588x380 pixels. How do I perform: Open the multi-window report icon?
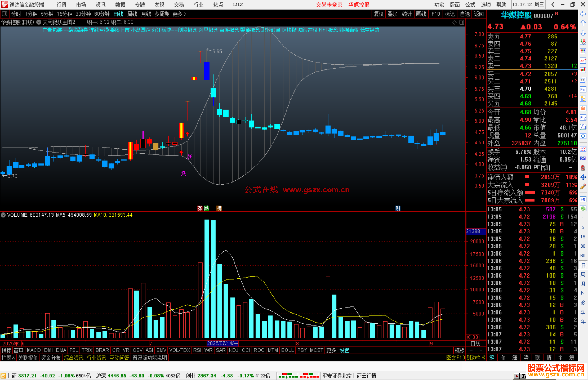coord(583,80)
